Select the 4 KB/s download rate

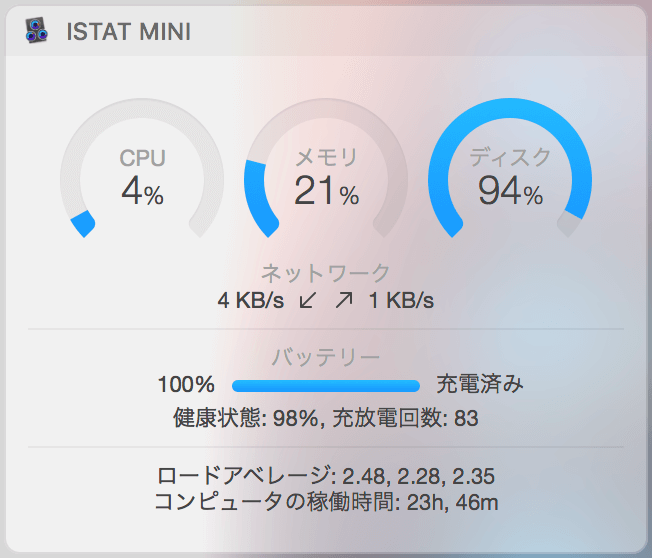[251, 300]
